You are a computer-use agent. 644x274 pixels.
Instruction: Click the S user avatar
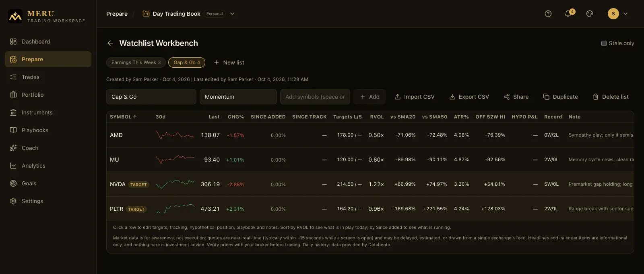pos(613,14)
